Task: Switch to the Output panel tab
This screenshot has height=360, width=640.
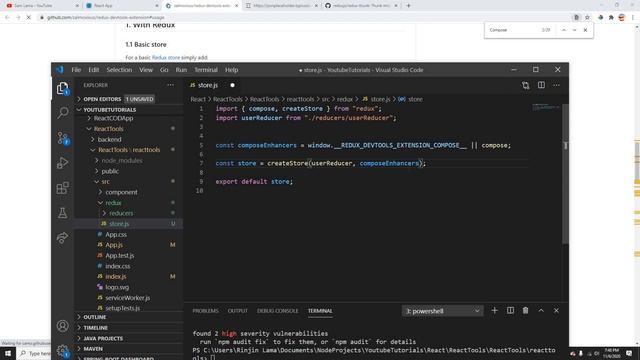Action: point(238,311)
